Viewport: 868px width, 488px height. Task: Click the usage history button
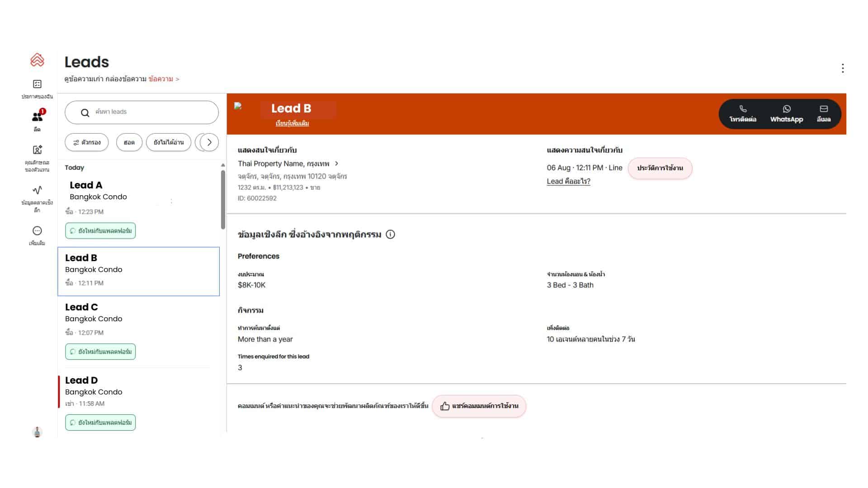point(660,168)
